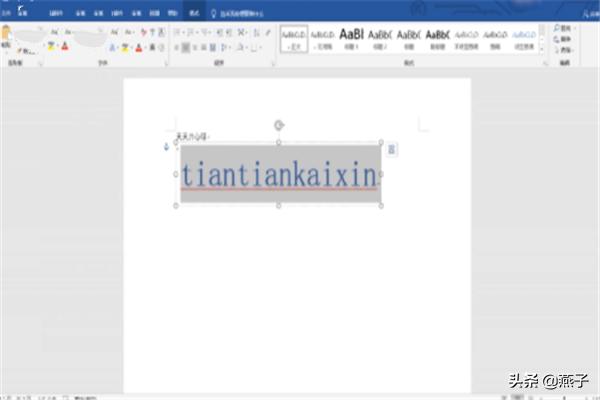Switch to the highlighted Format tab

193,15
